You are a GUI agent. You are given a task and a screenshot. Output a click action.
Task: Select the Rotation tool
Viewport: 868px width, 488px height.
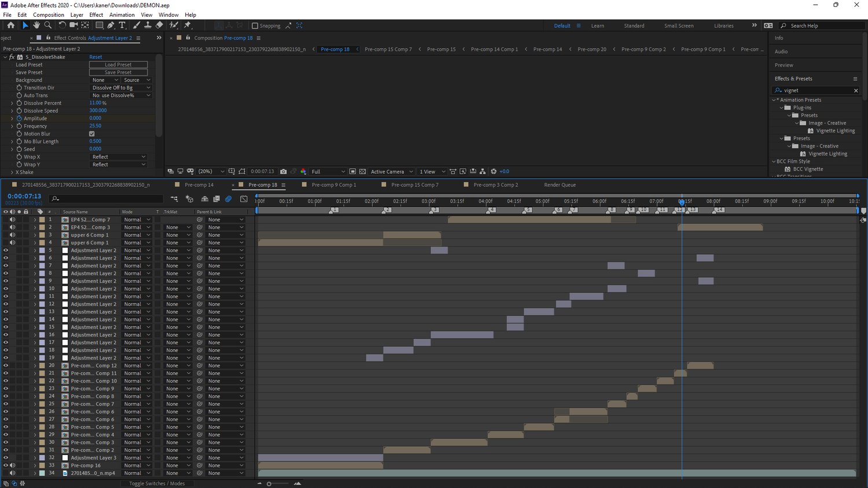tap(62, 25)
